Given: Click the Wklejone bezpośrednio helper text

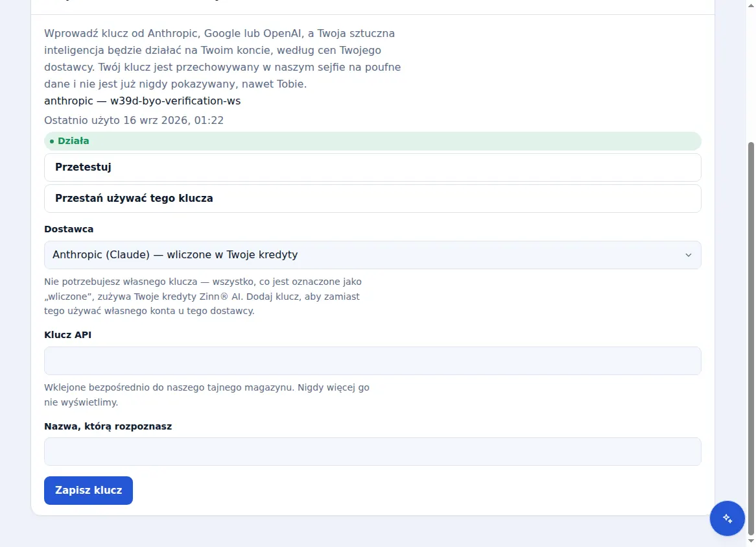Looking at the screenshot, I should 207,395.
